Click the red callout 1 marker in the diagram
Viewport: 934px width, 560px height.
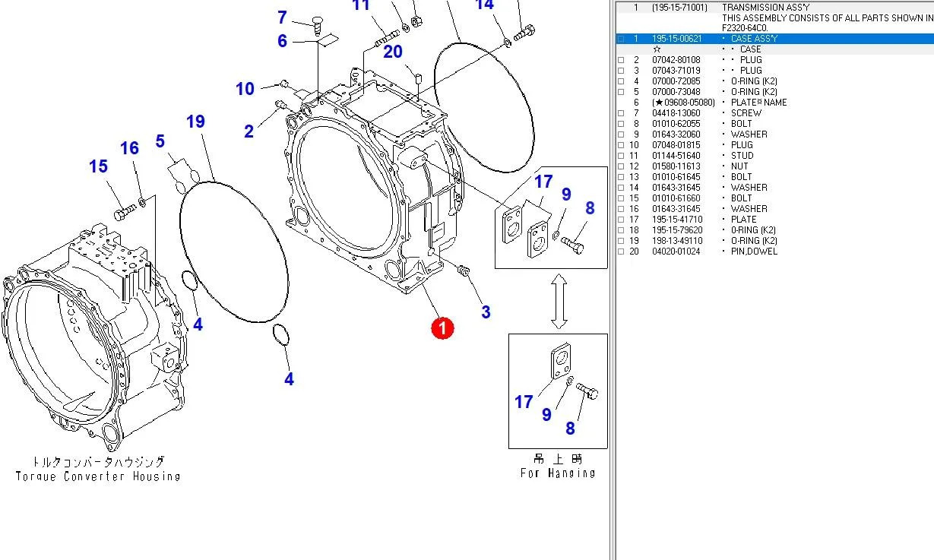click(x=442, y=328)
